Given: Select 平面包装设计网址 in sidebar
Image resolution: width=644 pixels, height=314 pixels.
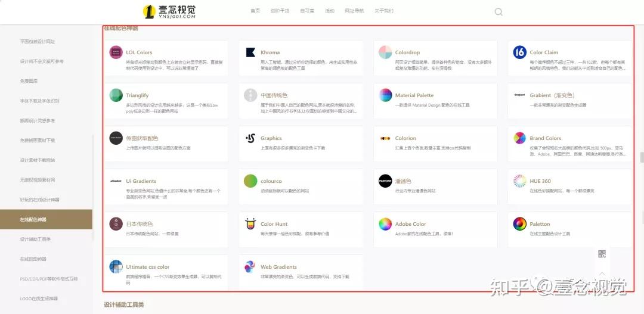Looking at the screenshot, I should (x=38, y=42).
